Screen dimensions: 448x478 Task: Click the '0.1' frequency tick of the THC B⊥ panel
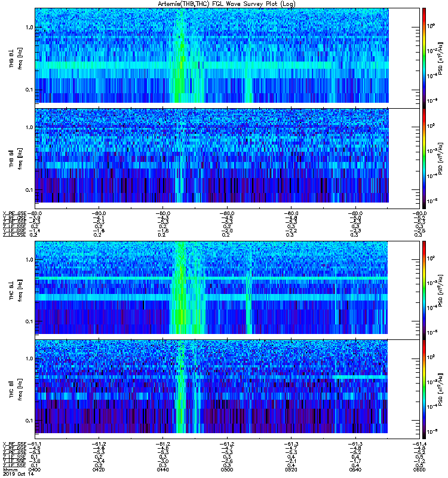29,321
